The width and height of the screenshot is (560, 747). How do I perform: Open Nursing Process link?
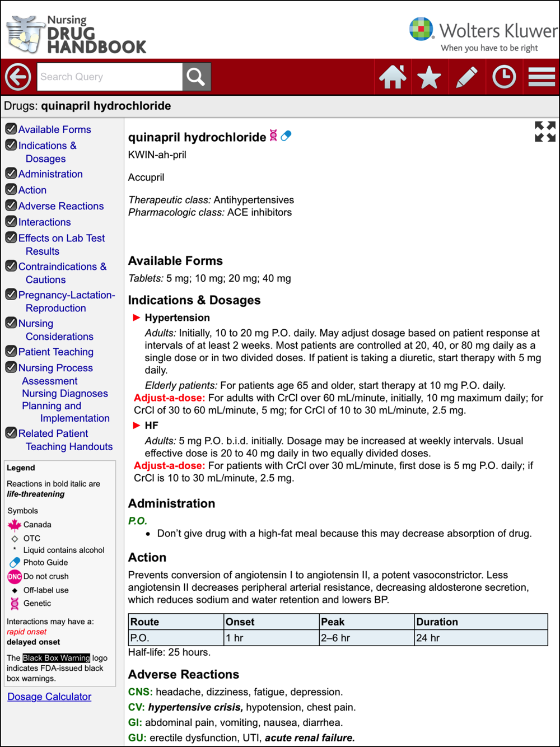pos(55,368)
